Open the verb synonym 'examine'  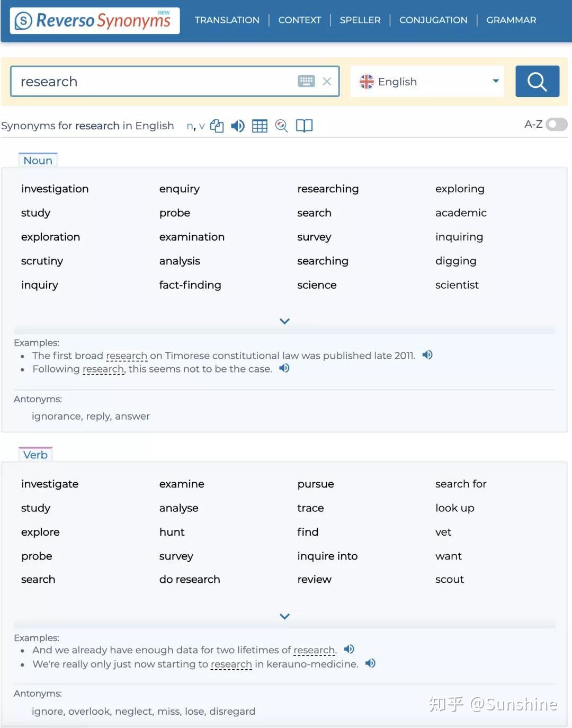pyautogui.click(x=182, y=484)
